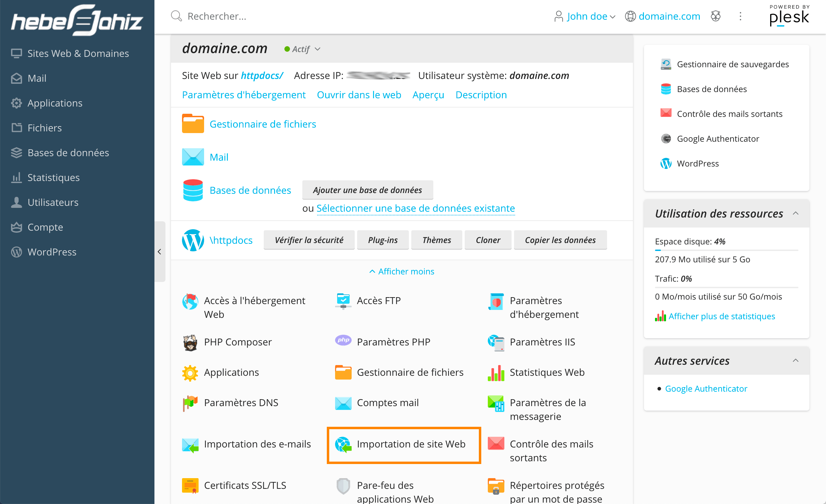Click the hebeJahiz logo
The height and width of the screenshot is (504, 826).
coord(77,20)
